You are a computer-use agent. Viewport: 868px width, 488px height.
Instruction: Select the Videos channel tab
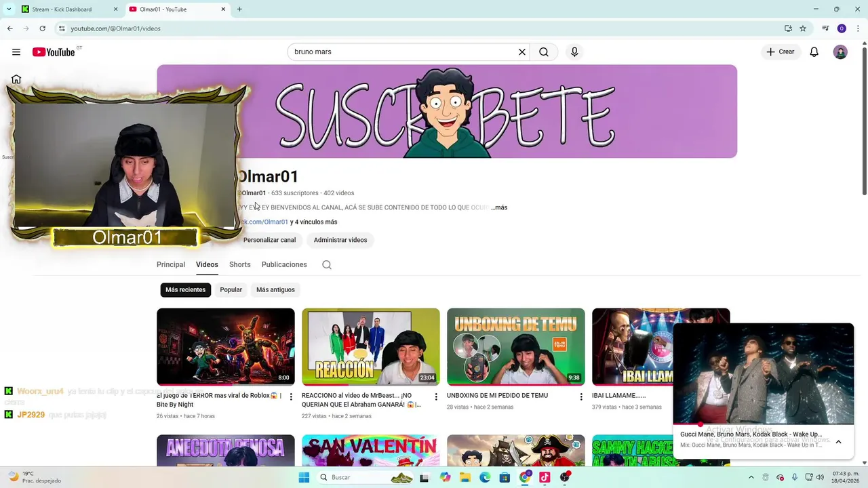click(207, 265)
